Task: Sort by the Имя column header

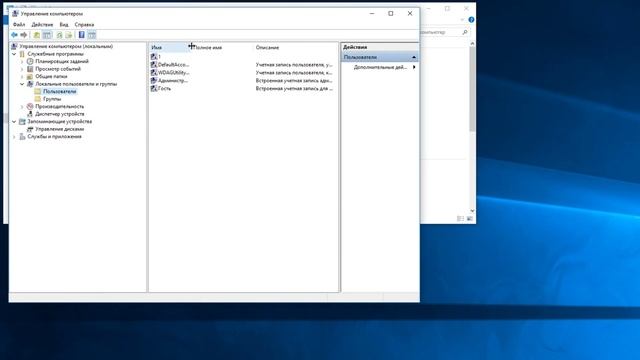Action: pyautogui.click(x=169, y=47)
